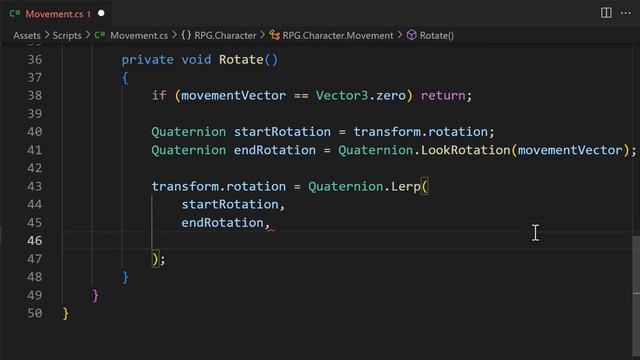Click 'startRotation,' argument on line 44

[x=233, y=204]
